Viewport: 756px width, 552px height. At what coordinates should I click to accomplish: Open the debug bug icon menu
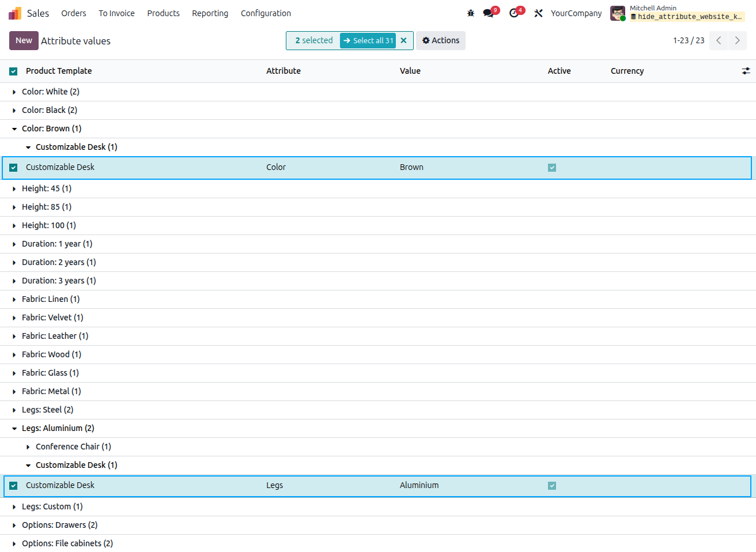click(471, 13)
